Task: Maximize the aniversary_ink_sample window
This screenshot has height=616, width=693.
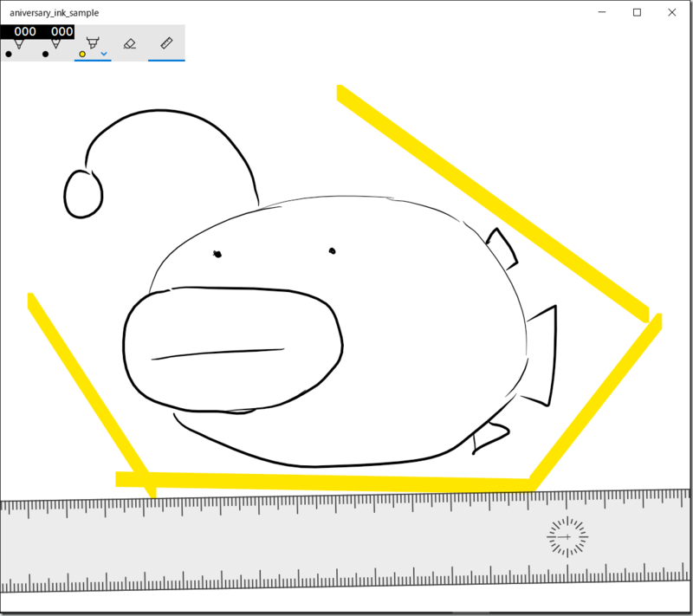Action: [x=637, y=12]
